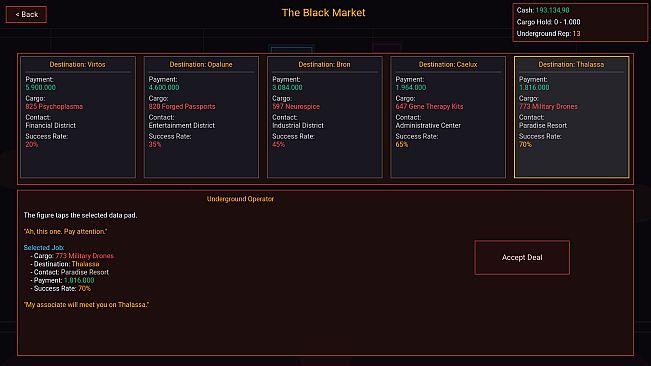Image resolution: width=651 pixels, height=366 pixels.
Task: Click the Cargo Hold 0 - 1.000 readout
Action: tap(548, 22)
